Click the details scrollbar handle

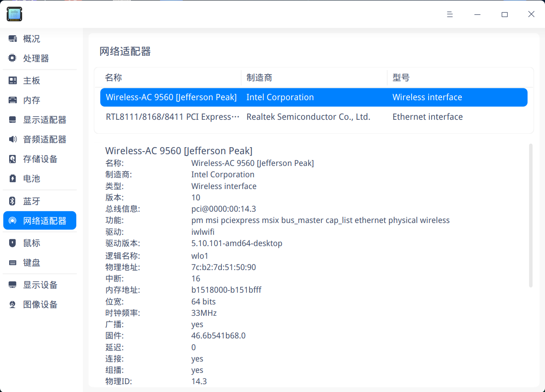tap(531, 216)
